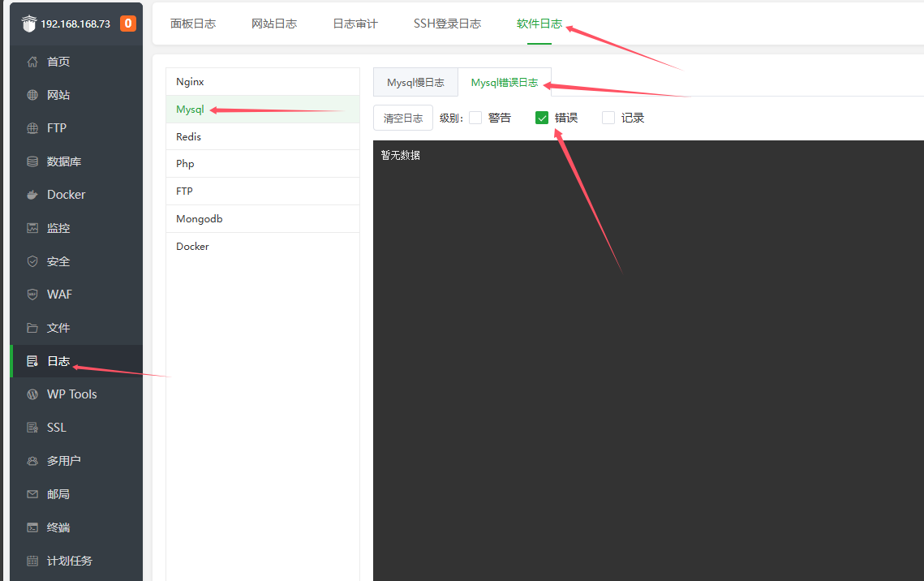Screen dimensions: 924x581
Task: Click the panel logo icon at top left
Action: [x=28, y=24]
